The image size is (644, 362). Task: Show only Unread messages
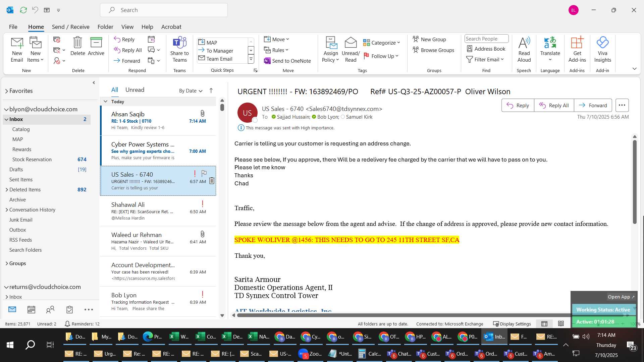tap(135, 90)
